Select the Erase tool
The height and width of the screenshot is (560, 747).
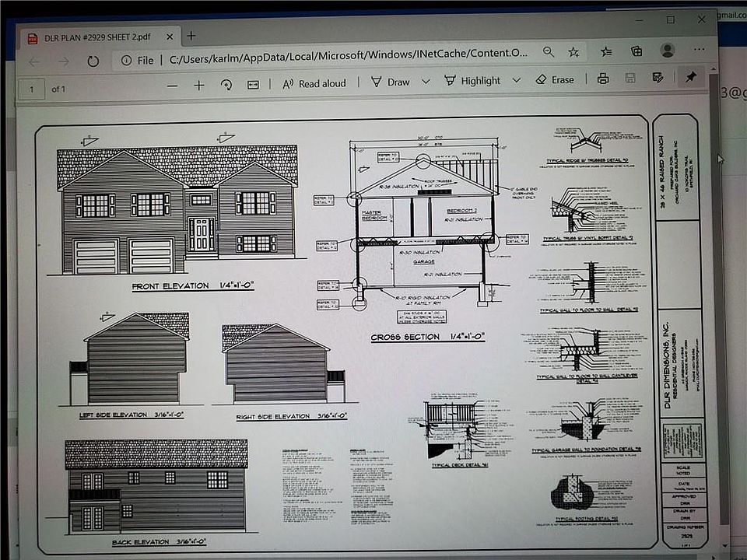[x=555, y=79]
